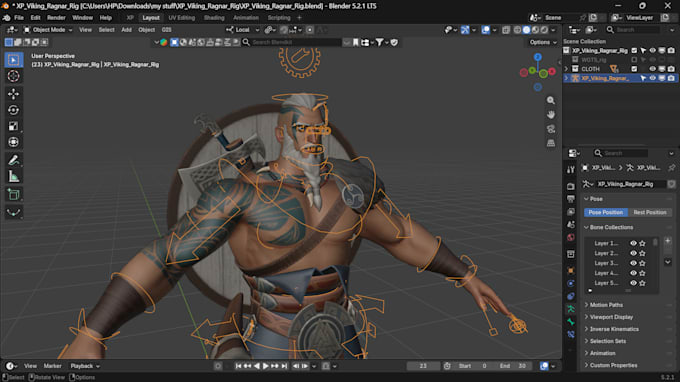680x382 pixels.
Task: Open the World properties tab
Action: 571,237
